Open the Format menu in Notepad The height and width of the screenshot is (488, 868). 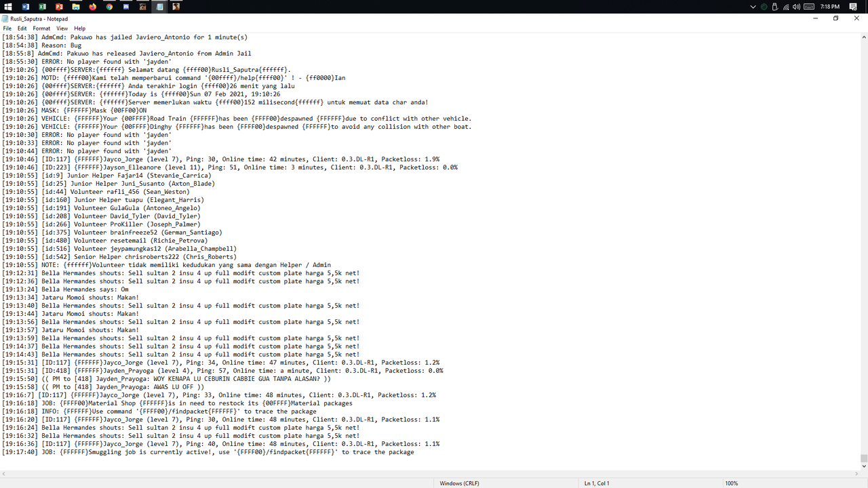click(x=41, y=28)
